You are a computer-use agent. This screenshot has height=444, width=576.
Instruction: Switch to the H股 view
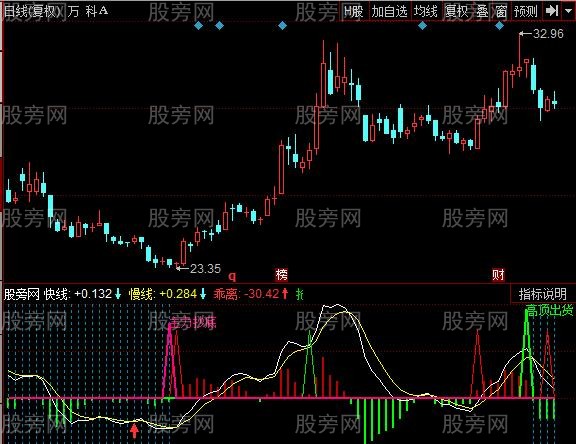(x=354, y=11)
